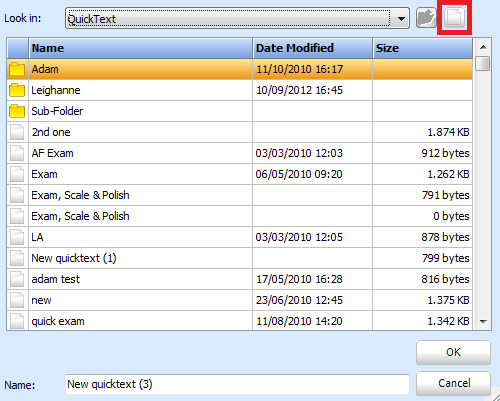Click the Cancel button
500x401 pixels.
click(x=453, y=383)
